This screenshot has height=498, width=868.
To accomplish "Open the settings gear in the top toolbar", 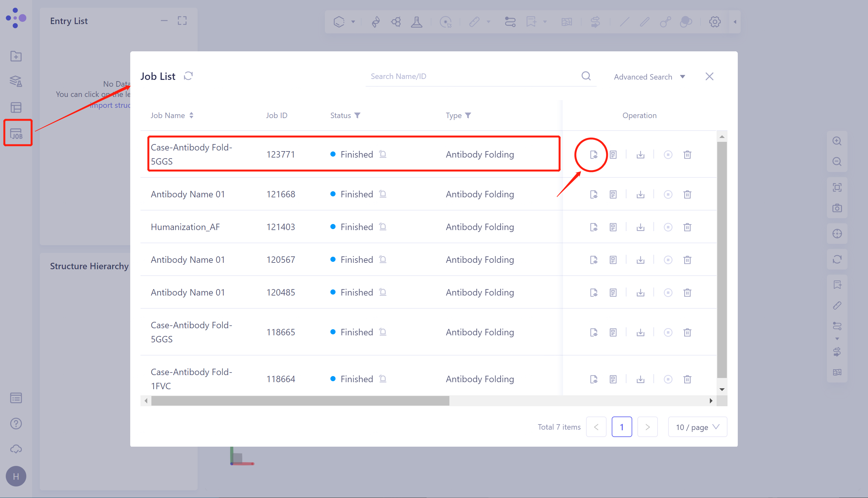I will 714,22.
